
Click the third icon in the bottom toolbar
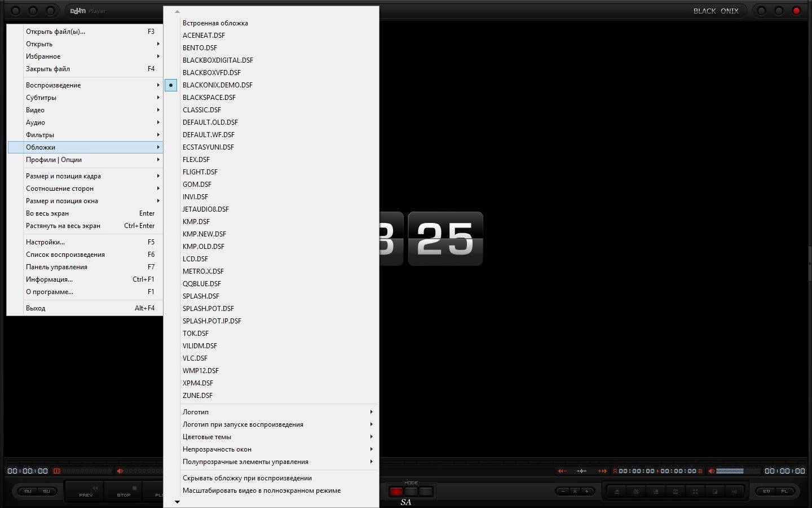[x=656, y=492]
